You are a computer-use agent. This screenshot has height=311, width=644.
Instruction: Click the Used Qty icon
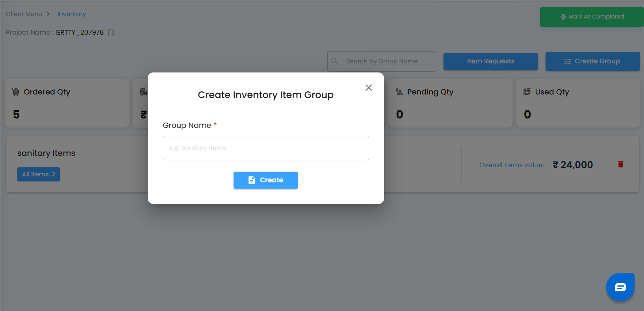point(527,92)
